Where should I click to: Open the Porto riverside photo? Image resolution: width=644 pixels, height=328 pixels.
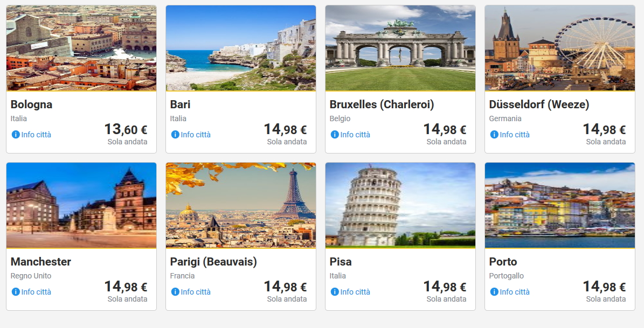[x=560, y=205]
